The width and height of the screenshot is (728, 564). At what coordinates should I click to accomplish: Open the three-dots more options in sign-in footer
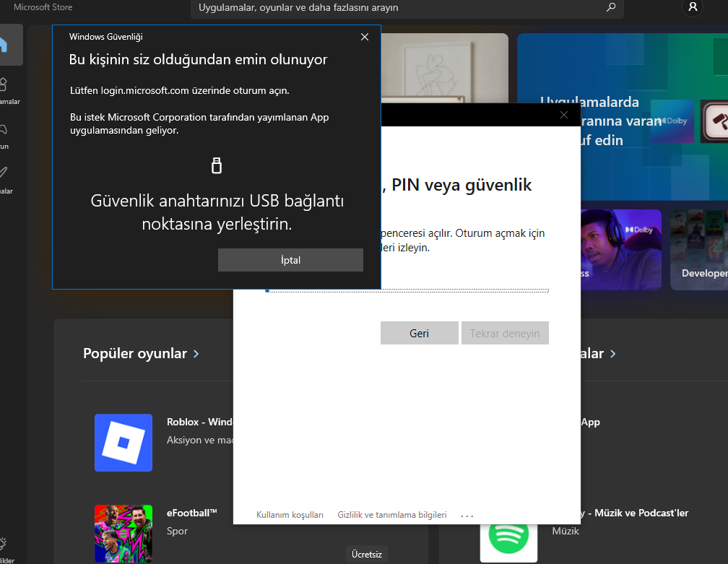pyautogui.click(x=467, y=516)
